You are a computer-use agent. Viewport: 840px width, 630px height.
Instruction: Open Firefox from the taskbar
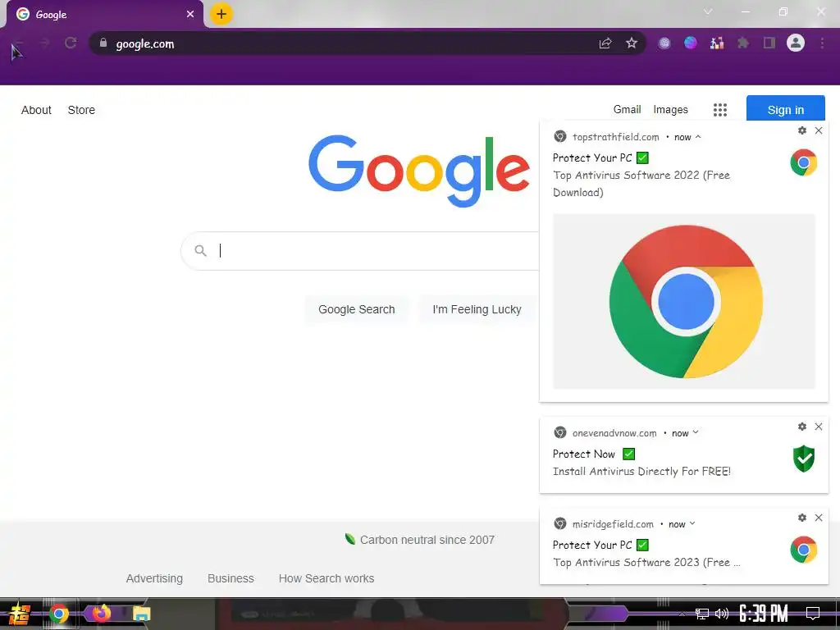tap(101, 613)
